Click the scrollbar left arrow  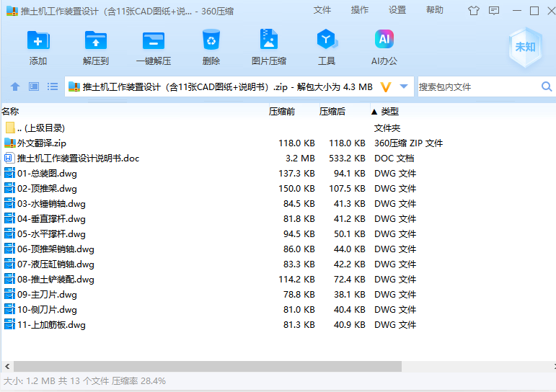pyautogui.click(x=7, y=366)
